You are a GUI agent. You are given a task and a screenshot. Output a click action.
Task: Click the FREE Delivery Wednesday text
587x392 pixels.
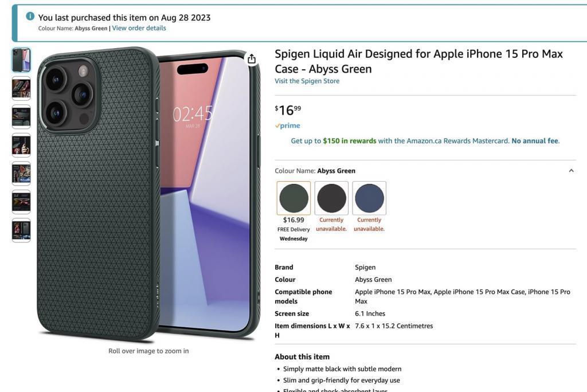[x=293, y=233]
